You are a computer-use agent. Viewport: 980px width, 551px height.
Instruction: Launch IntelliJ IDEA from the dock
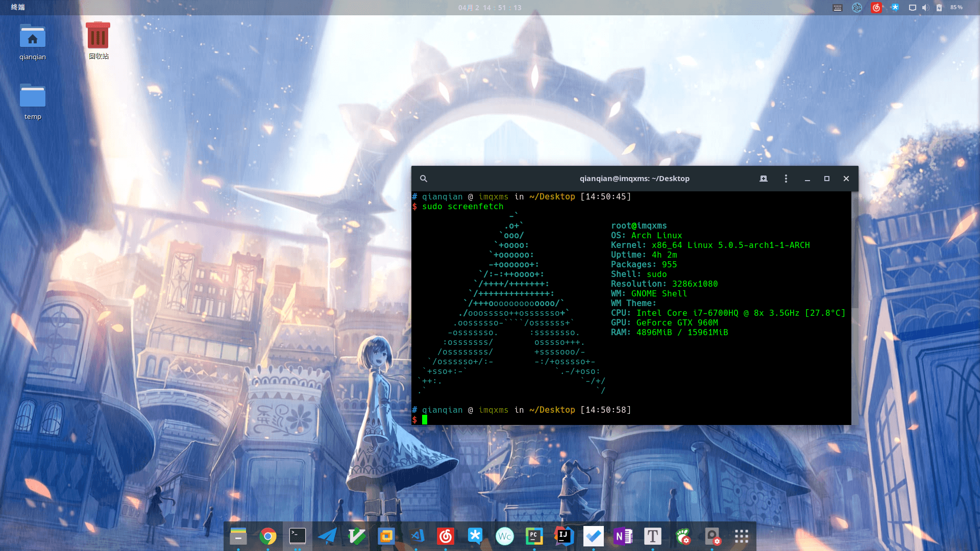[x=564, y=536]
